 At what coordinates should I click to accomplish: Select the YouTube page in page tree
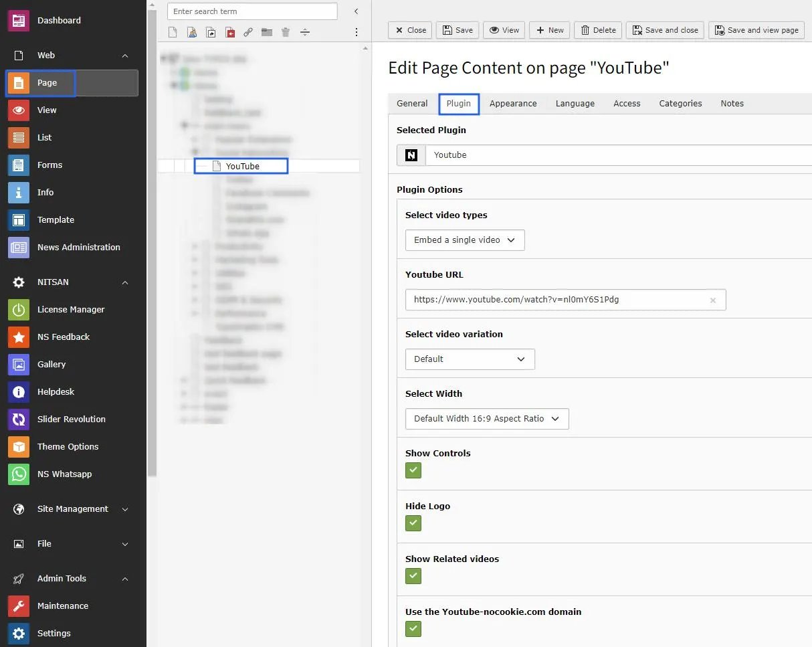(242, 166)
